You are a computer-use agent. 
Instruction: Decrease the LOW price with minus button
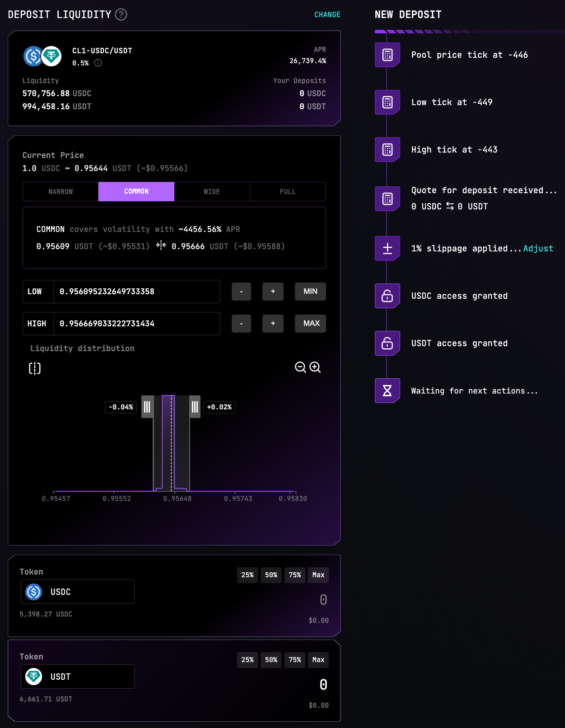coord(241,292)
